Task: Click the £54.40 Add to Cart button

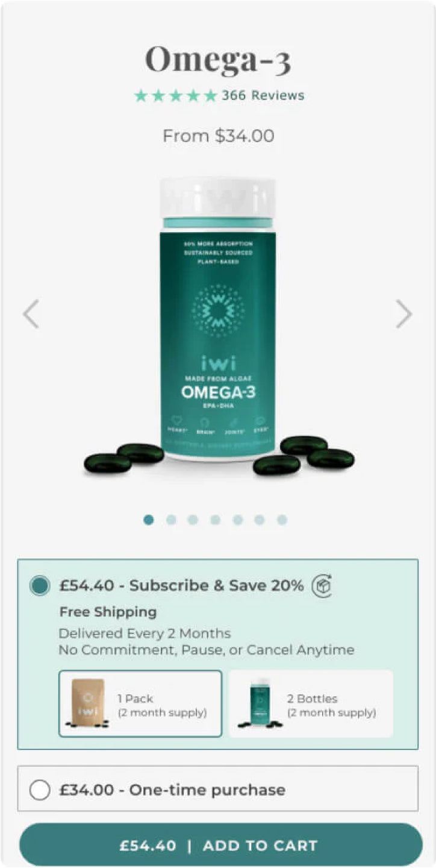Action: tap(220, 845)
